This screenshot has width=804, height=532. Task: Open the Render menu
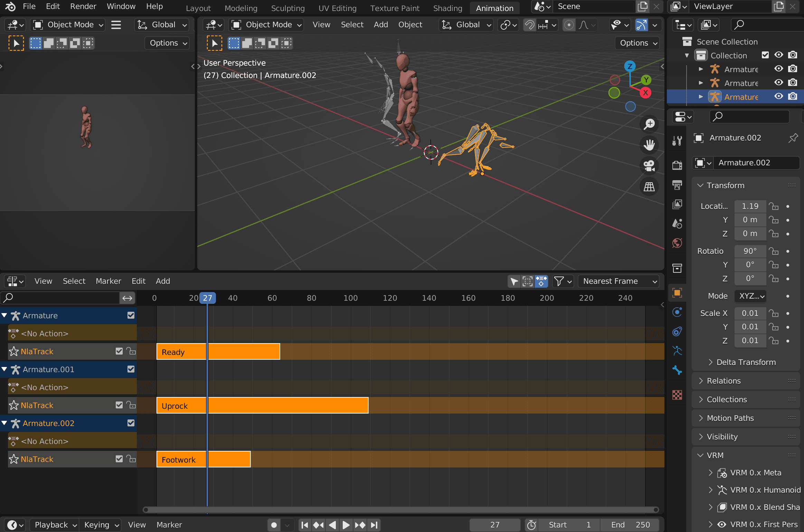(83, 6)
